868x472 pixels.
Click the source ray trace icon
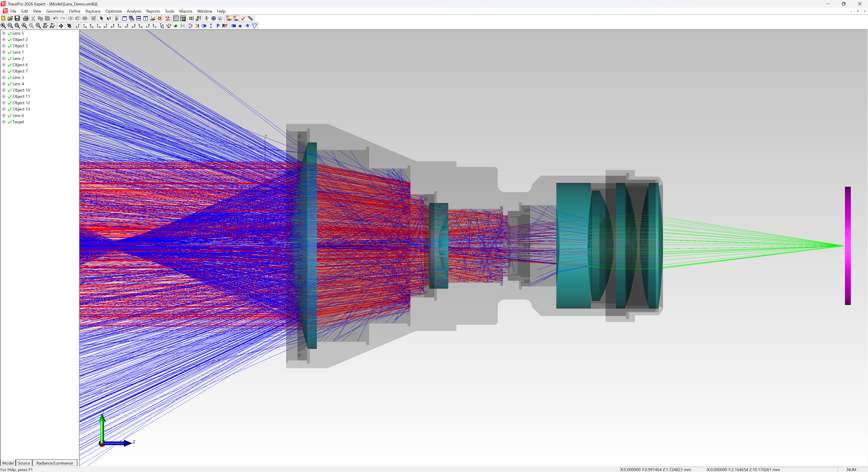(160, 19)
